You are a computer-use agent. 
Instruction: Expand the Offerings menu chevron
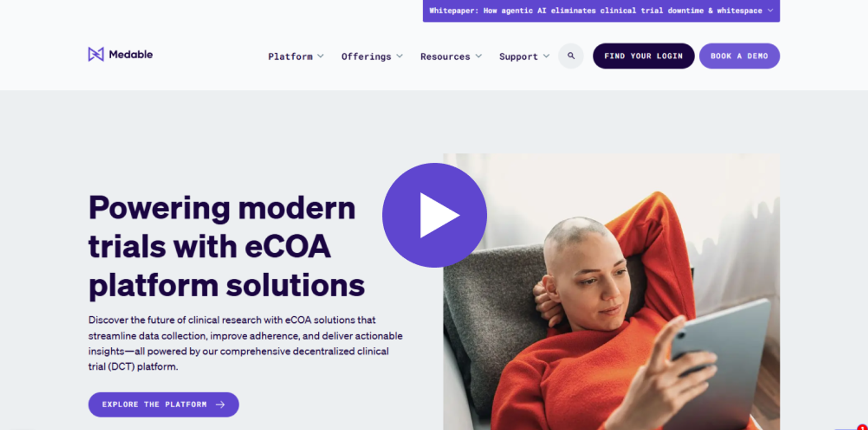400,56
